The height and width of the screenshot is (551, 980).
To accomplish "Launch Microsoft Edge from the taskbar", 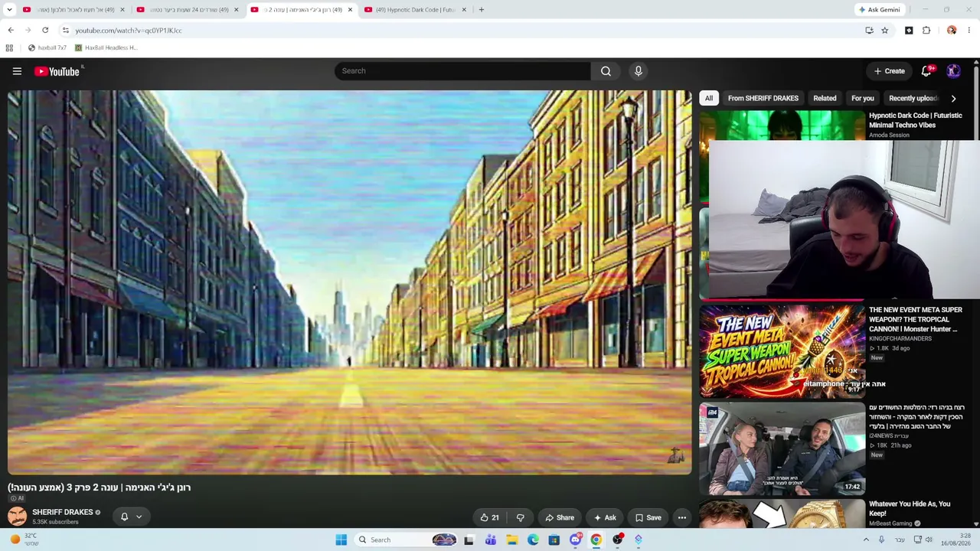I will pos(533,540).
